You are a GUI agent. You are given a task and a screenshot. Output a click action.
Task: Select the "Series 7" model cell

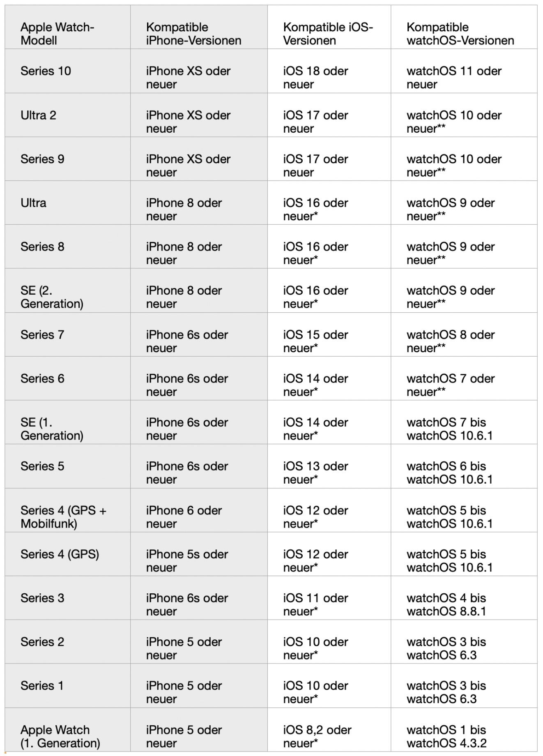(42, 335)
